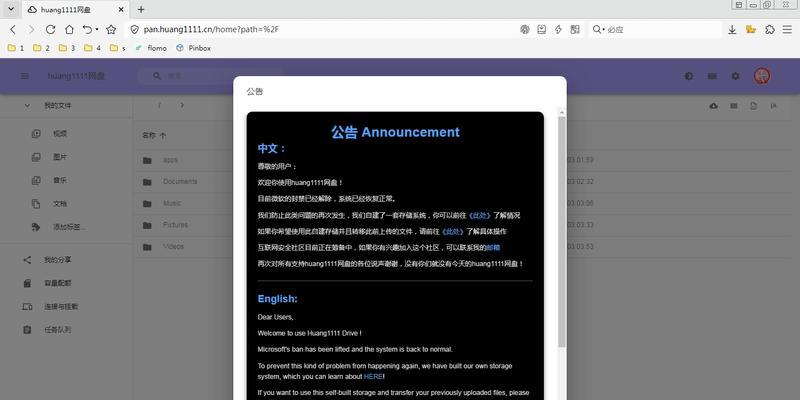Close the huang1111网盘 tab

tap(121, 9)
